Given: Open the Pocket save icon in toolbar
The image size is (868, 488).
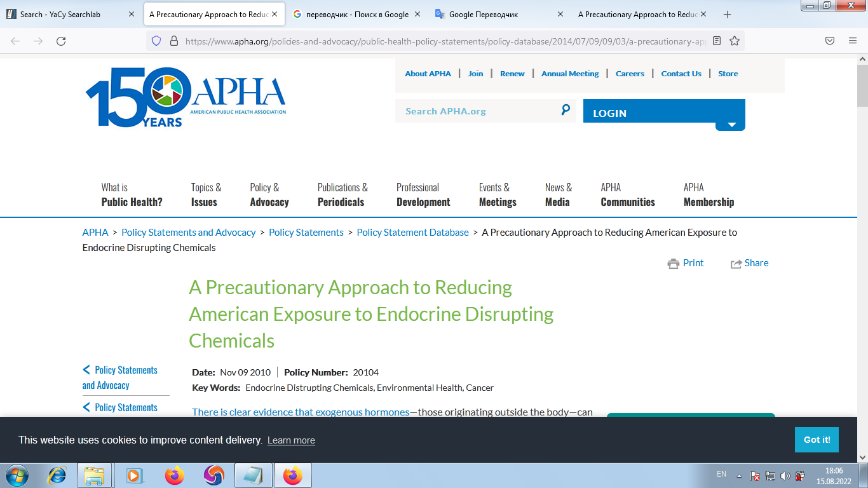Looking at the screenshot, I should coord(830,41).
